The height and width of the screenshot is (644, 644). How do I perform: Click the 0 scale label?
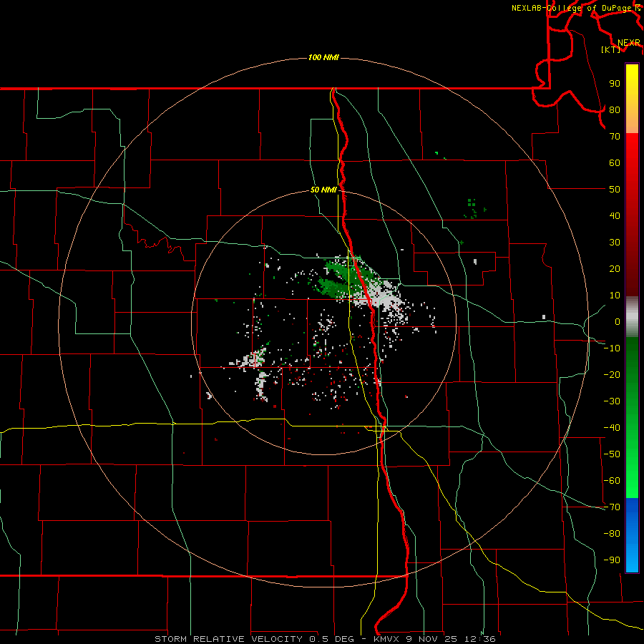pos(618,321)
